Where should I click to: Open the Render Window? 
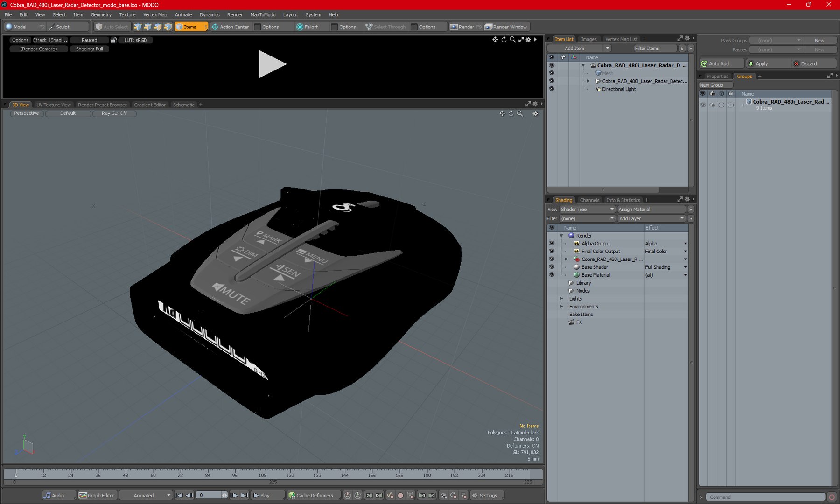point(506,27)
